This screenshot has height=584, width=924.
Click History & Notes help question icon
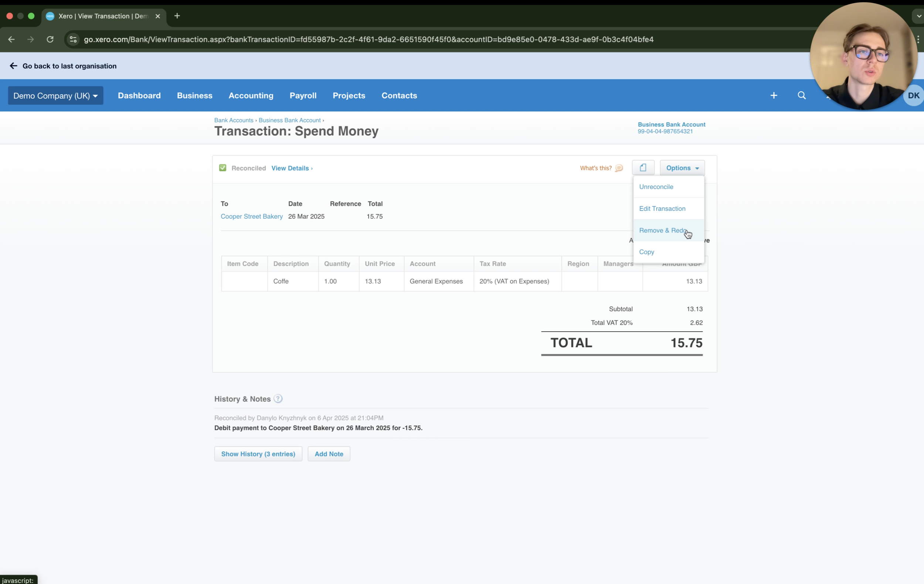tap(278, 399)
